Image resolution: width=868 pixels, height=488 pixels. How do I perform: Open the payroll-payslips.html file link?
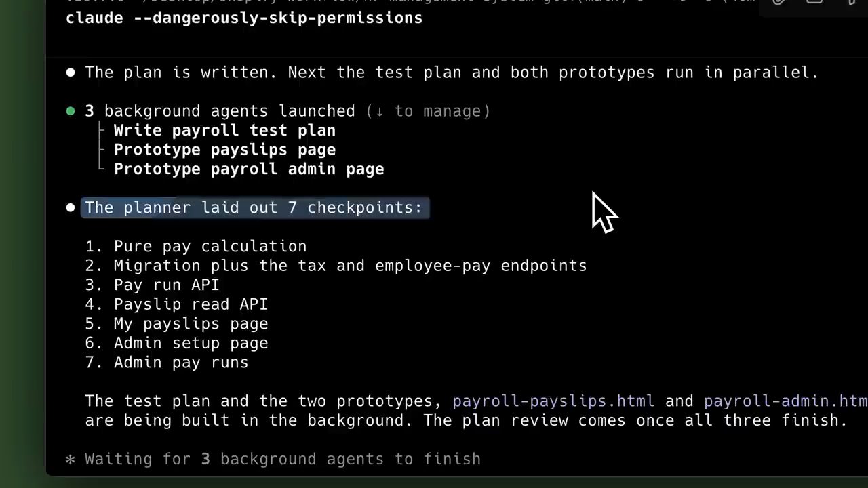coord(553,401)
